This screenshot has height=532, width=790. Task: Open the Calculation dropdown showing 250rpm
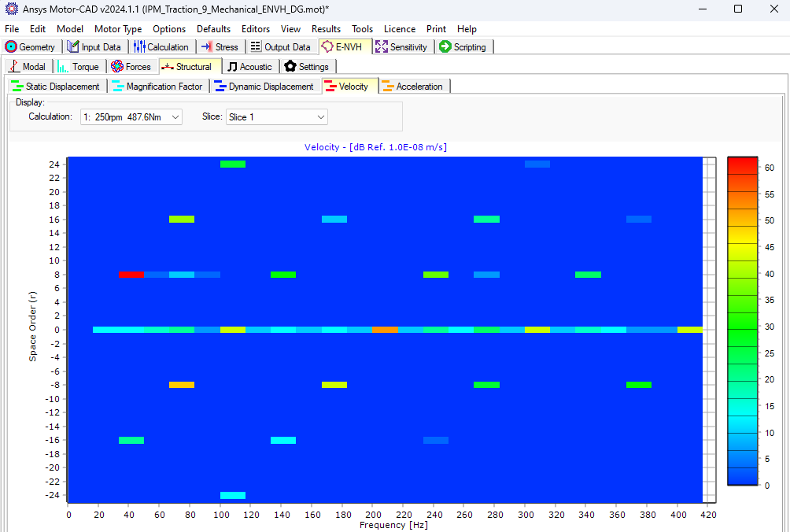point(131,116)
